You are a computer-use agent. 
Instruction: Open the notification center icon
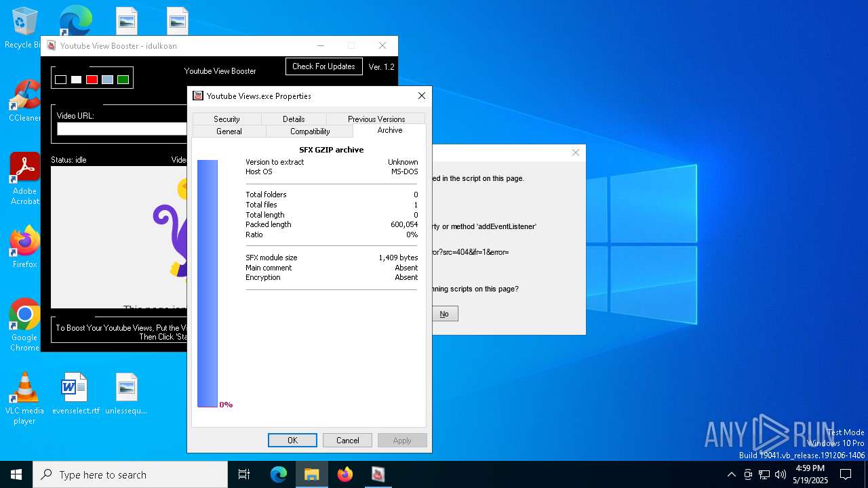point(846,474)
